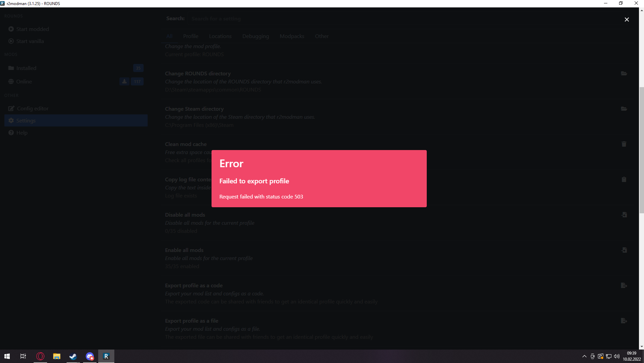Viewport: 644px width, 363px height.
Task: Click the Change ROUNDS directory setting title
Action: pos(198,73)
